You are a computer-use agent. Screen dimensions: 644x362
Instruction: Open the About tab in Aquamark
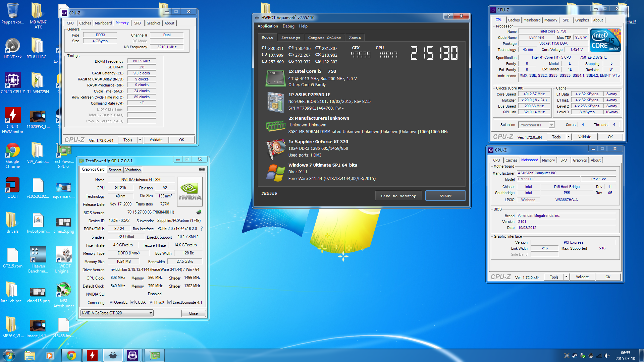(355, 38)
